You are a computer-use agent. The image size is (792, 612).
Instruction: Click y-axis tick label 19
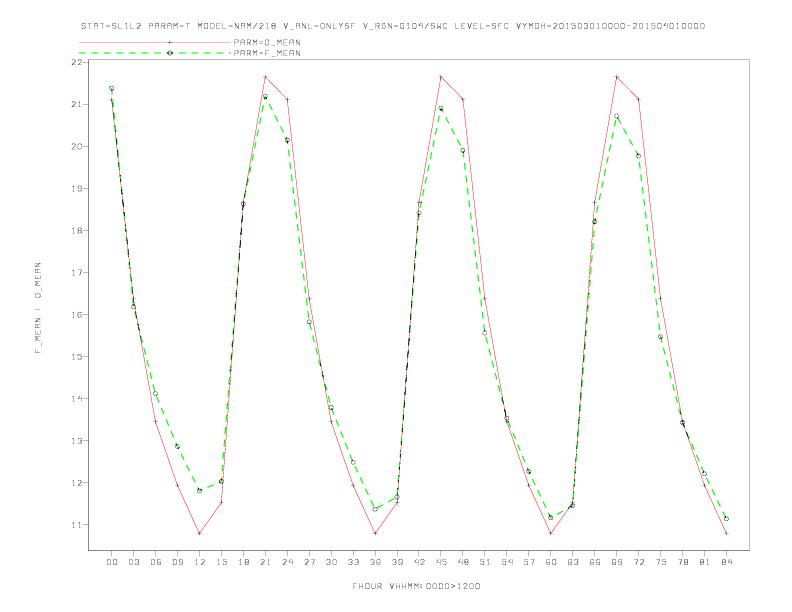(x=77, y=188)
